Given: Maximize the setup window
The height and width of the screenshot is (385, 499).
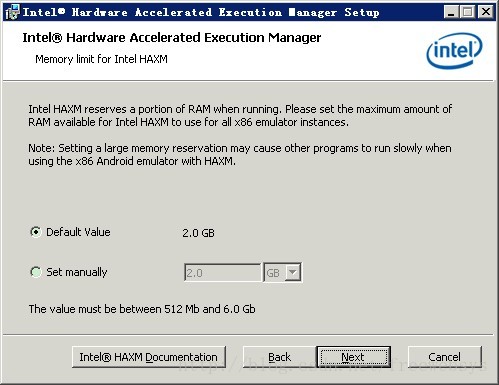Looking at the screenshot, I should (x=468, y=12).
